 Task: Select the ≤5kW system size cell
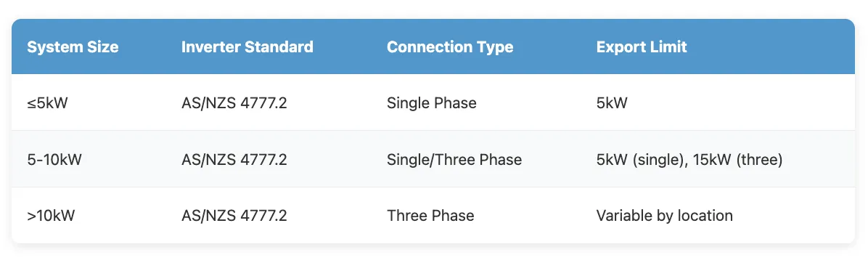click(47, 103)
